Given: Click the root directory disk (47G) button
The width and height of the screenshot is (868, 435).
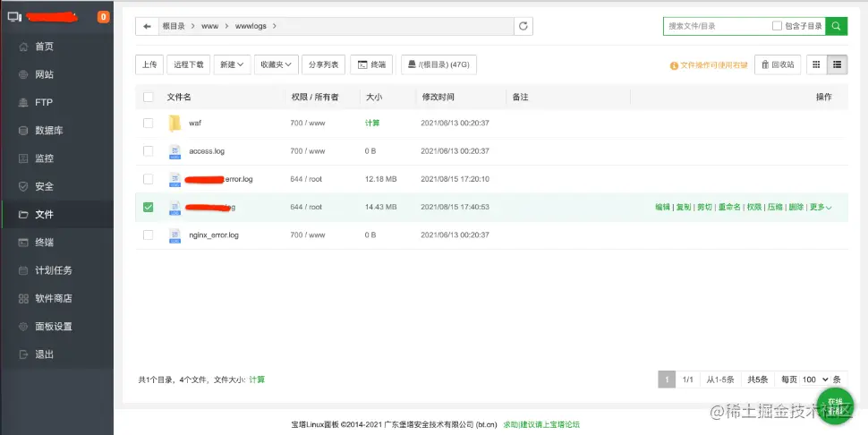Looking at the screenshot, I should [438, 64].
